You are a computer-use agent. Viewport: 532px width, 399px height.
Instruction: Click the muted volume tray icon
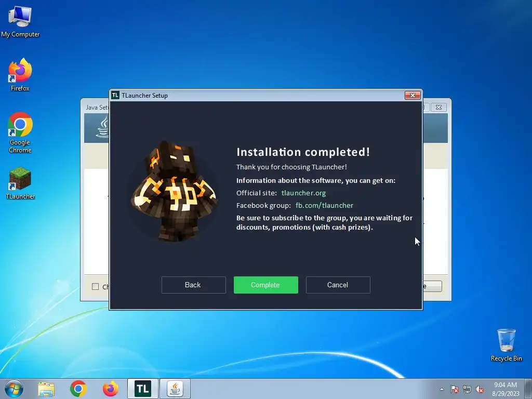(x=480, y=389)
